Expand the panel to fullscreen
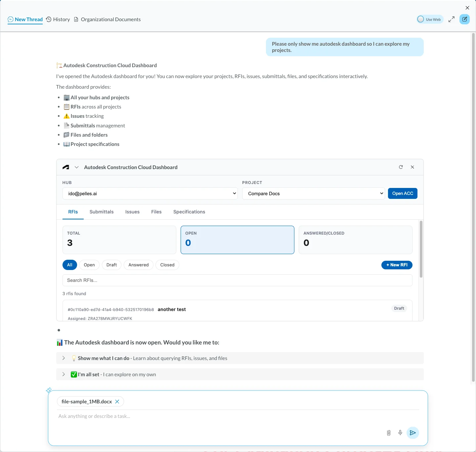 tap(452, 20)
